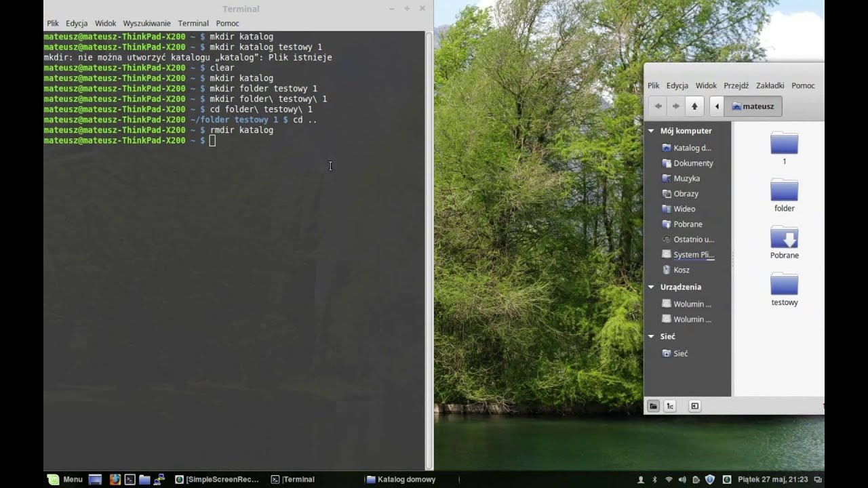
Task: Open the Terminal menu in Terminal window
Action: point(193,23)
